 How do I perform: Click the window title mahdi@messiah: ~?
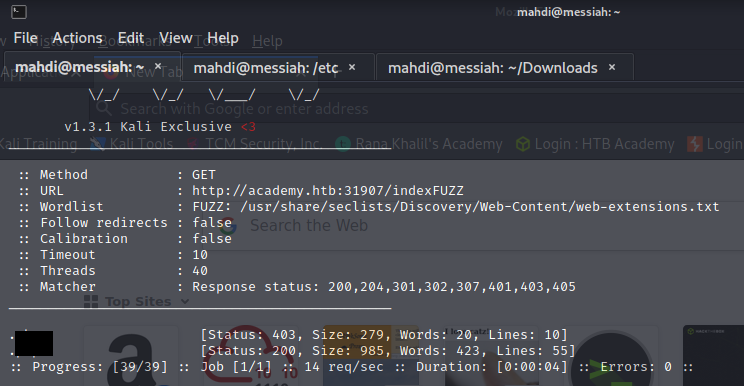[x=568, y=12]
